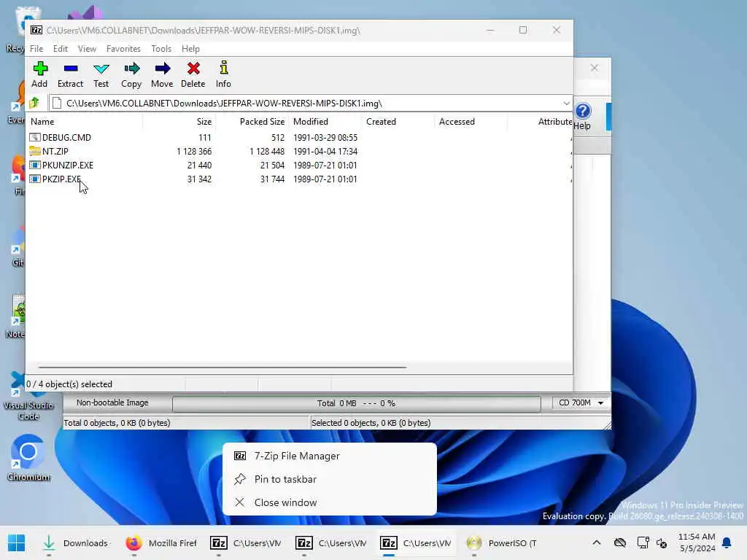Select the PKUNZIP.EXE file name
Viewport: 747px width, 560px height.
(68, 166)
